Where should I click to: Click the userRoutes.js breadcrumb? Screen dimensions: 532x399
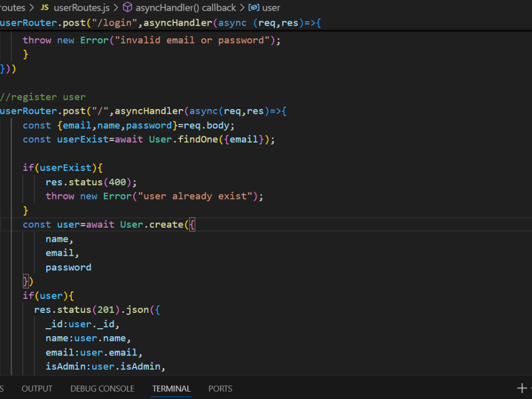pos(81,7)
